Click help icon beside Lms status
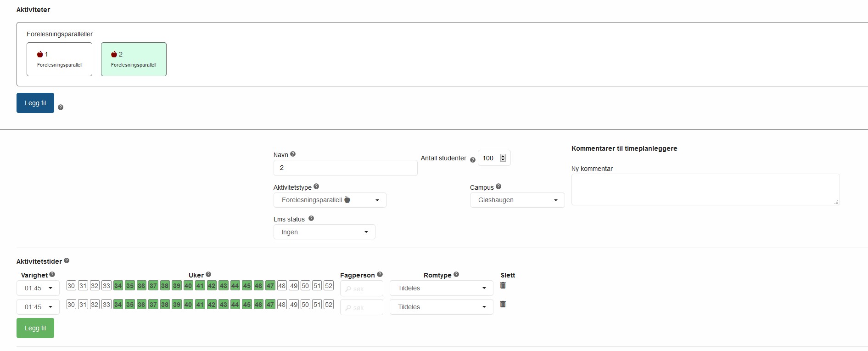The image size is (868, 351). (x=311, y=219)
